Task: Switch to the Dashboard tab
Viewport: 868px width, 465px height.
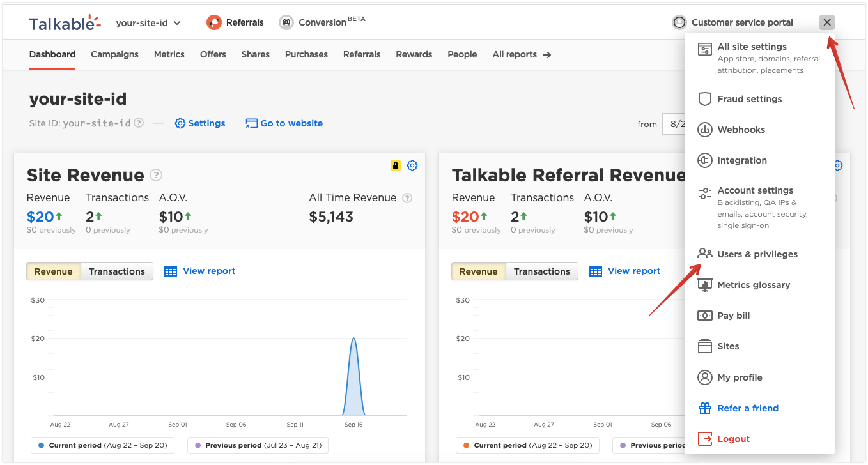Action: pos(52,54)
